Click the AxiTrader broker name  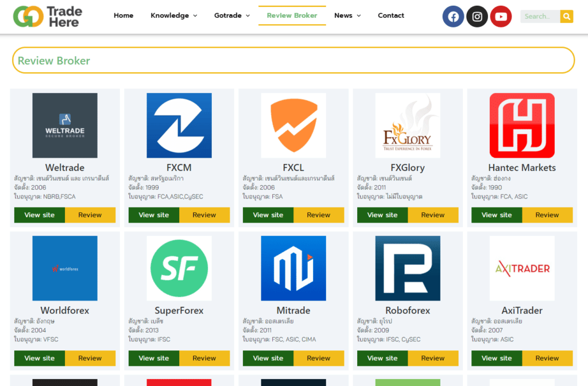[522, 310]
